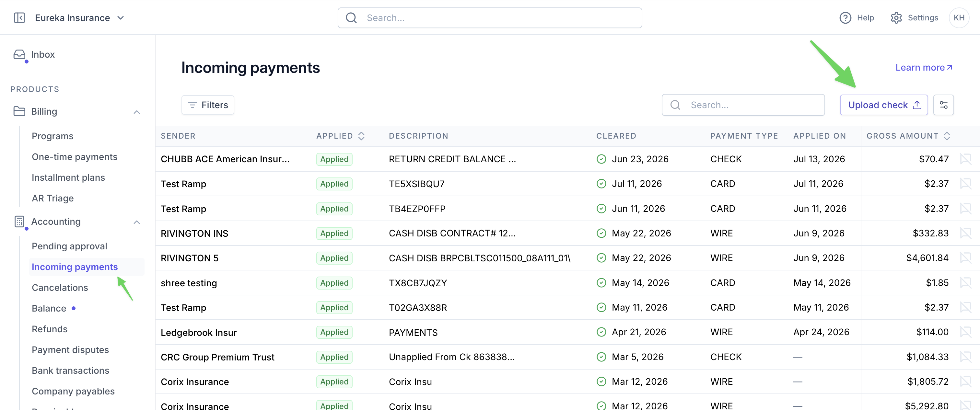The image size is (980, 410).
Task: Click flag icon on CRC Group row
Action: (x=965, y=357)
